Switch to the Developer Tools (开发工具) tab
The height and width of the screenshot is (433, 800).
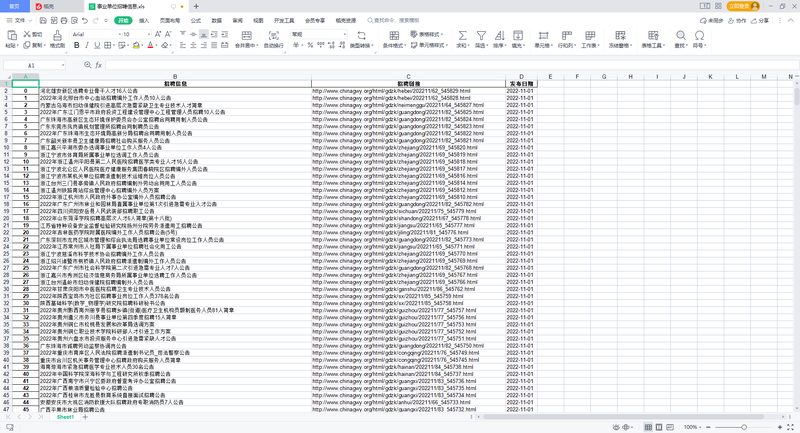point(284,20)
